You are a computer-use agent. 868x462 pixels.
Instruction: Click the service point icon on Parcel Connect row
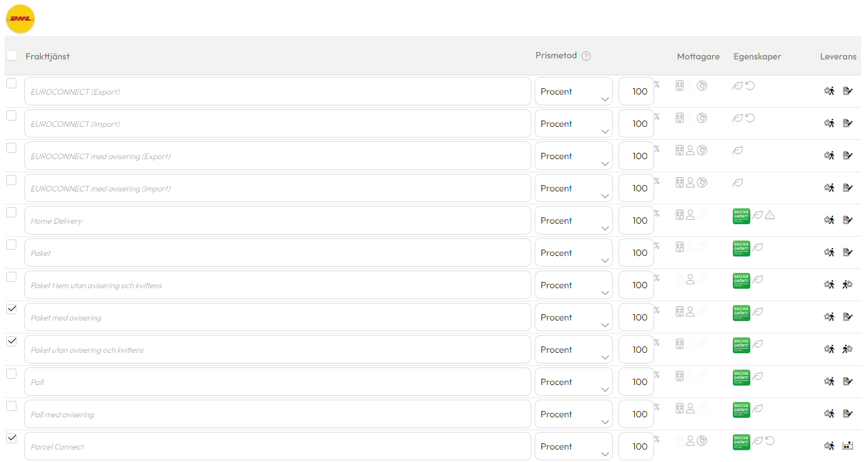pyautogui.click(x=847, y=446)
